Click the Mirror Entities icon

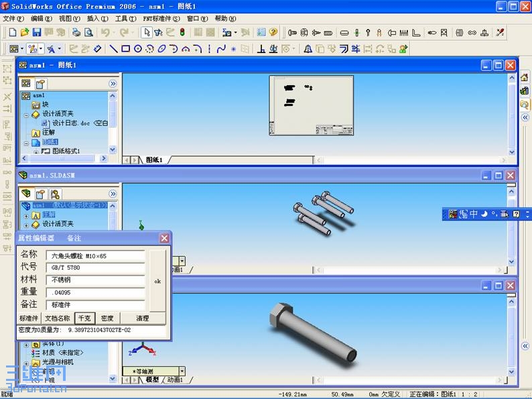click(x=308, y=49)
